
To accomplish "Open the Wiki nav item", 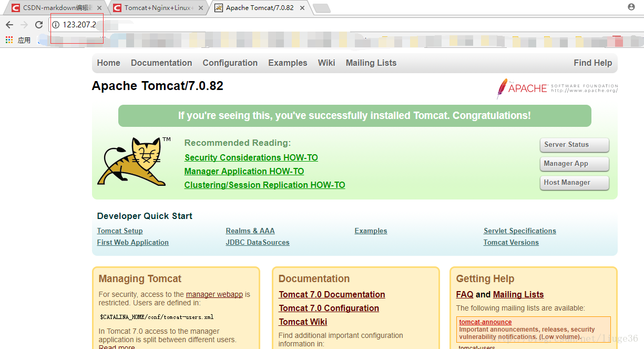I will tap(326, 63).
